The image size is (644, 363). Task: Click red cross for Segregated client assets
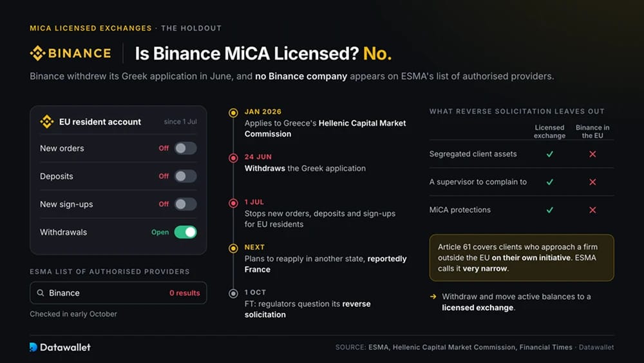(592, 154)
